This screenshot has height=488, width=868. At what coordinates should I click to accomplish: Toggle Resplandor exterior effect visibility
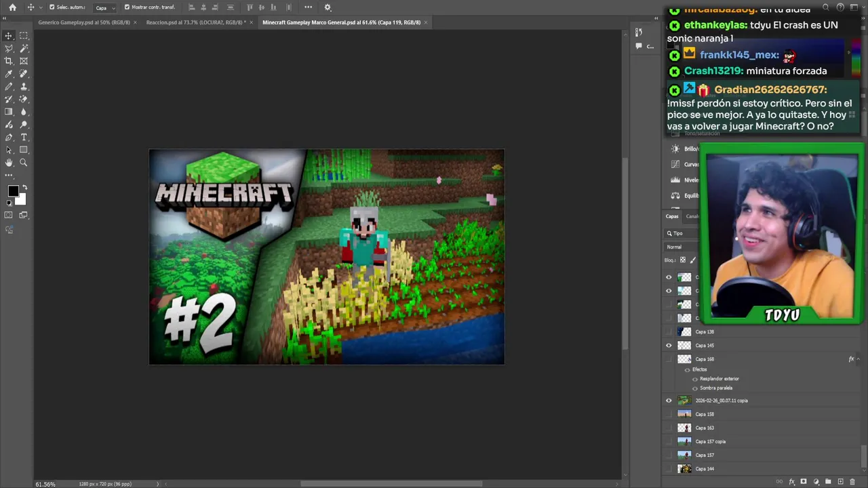[695, 379]
